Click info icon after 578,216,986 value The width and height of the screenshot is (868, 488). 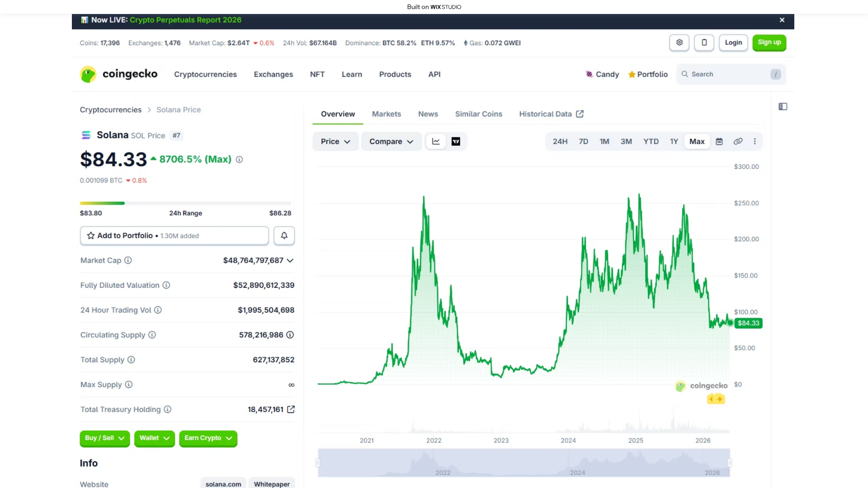(290, 335)
